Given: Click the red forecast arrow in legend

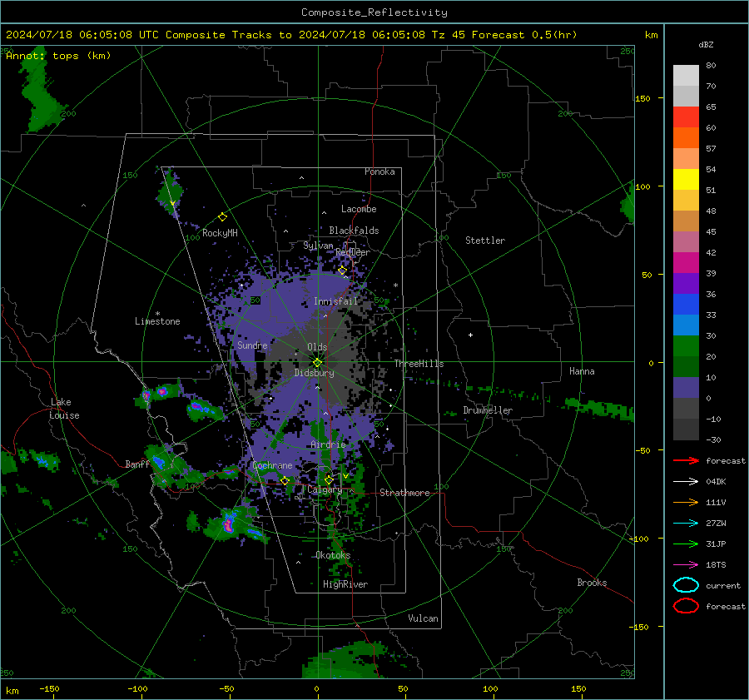Looking at the screenshot, I should [686, 460].
